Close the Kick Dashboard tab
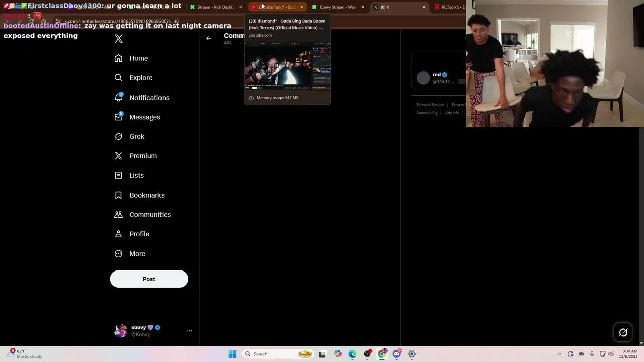 coord(241,7)
